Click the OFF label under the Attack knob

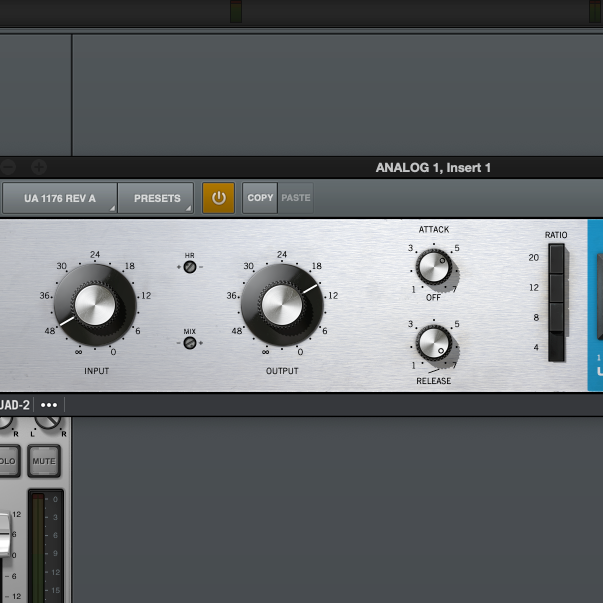(x=433, y=297)
